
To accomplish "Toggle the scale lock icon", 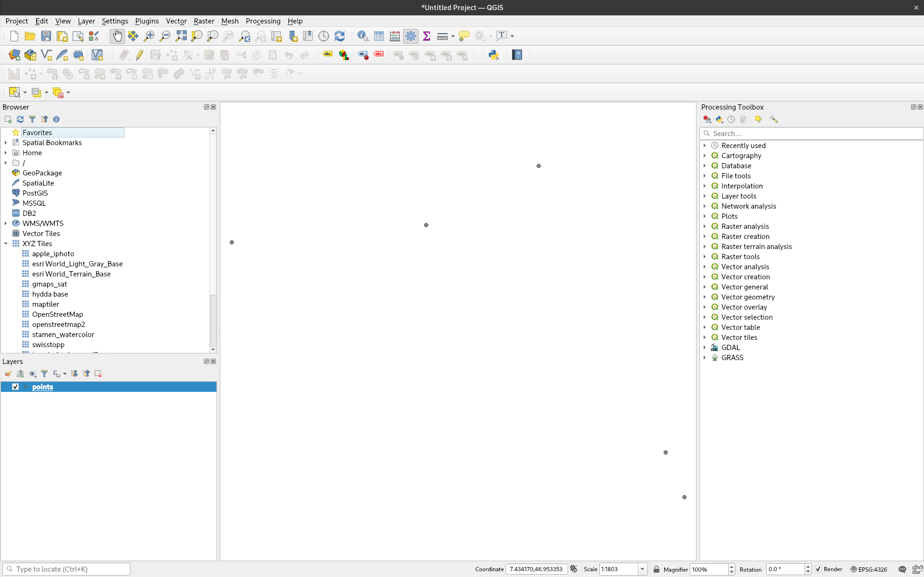I will [x=657, y=569].
